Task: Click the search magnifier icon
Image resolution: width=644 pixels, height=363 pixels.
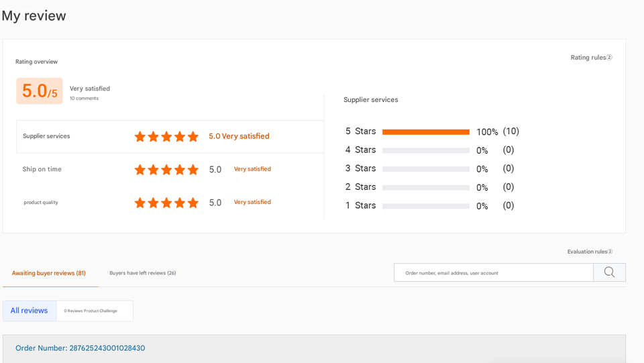Action: click(610, 272)
